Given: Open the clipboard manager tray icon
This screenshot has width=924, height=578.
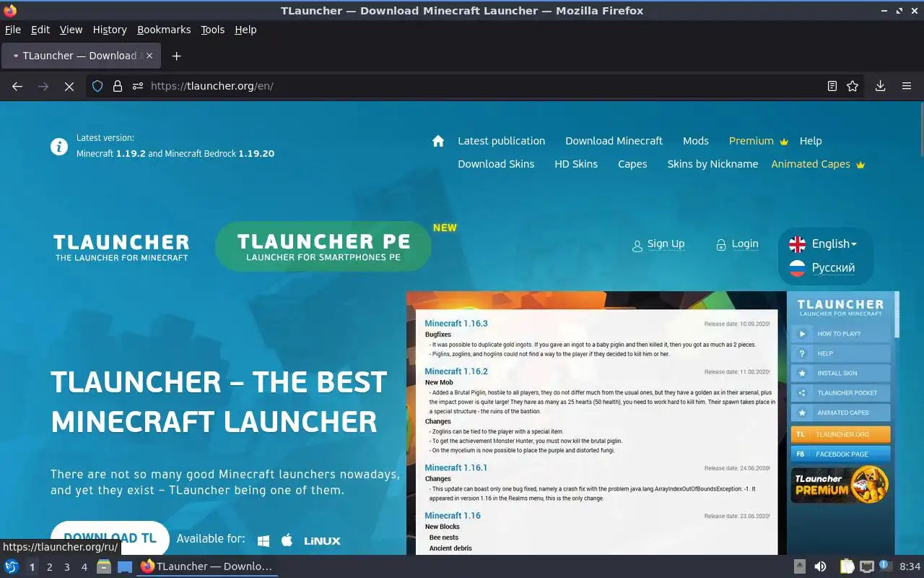Looking at the screenshot, I should pyautogui.click(x=847, y=566).
